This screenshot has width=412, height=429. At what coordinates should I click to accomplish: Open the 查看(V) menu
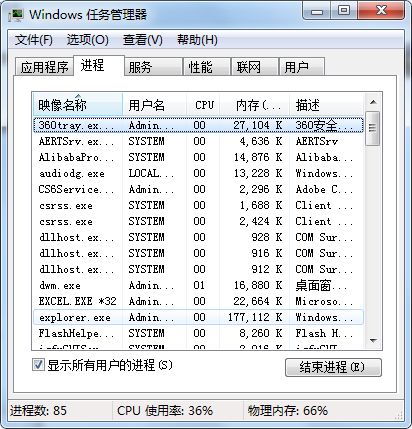(143, 40)
